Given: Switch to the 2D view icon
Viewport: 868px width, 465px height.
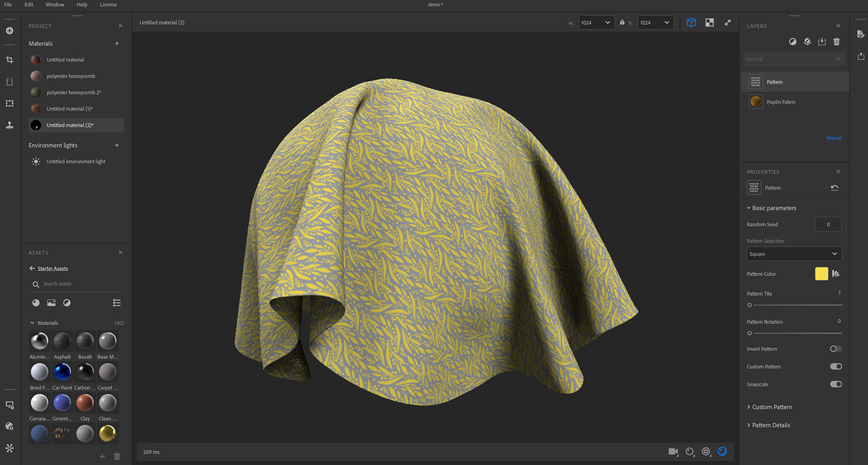Looking at the screenshot, I should pyautogui.click(x=709, y=23).
